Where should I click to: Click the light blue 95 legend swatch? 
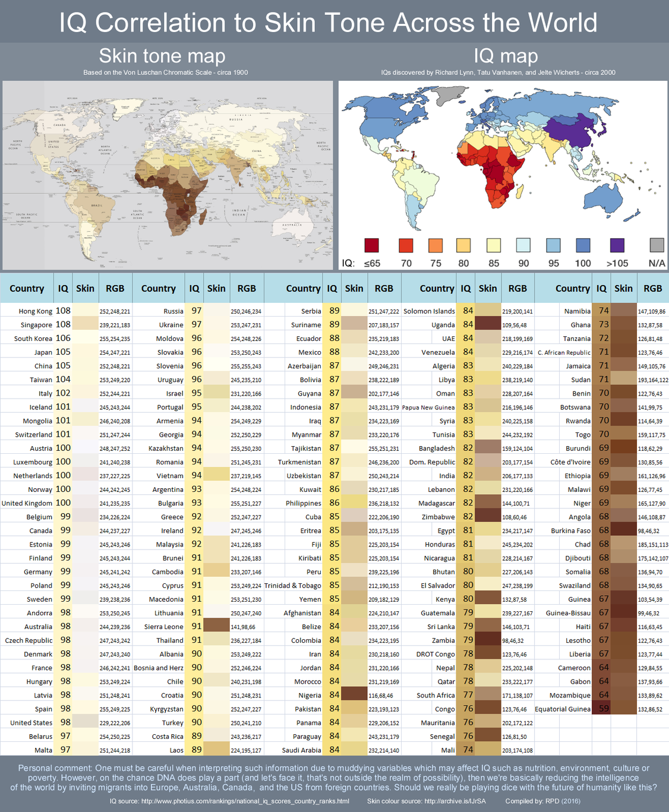[x=553, y=245]
